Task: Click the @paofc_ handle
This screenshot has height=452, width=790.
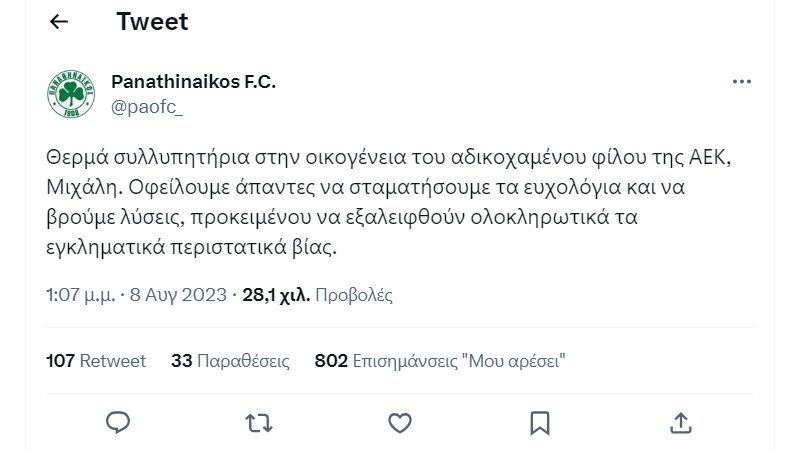Action: [147, 107]
